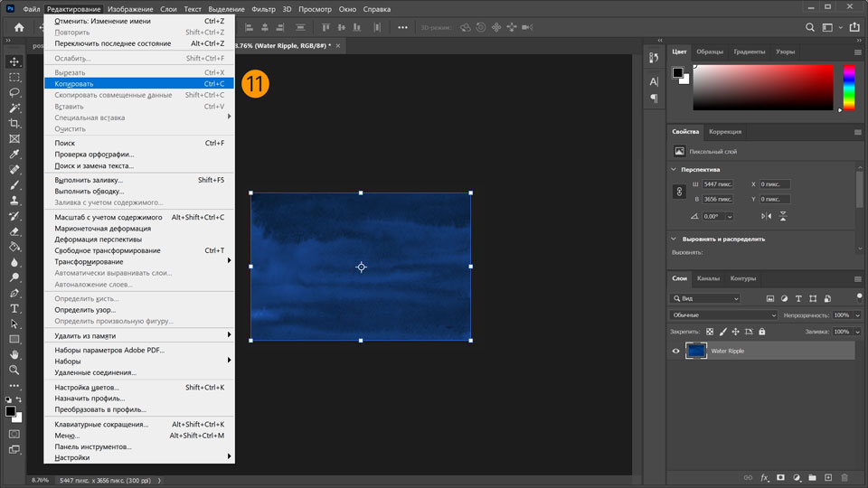Select the Zoom magnifier tool
This screenshot has height=488, width=868.
[14, 370]
